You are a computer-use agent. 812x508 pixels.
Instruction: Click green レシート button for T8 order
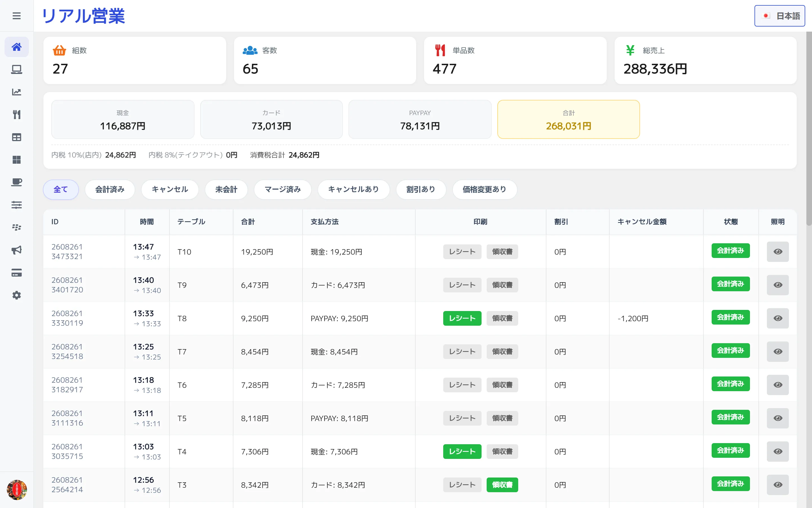click(462, 318)
